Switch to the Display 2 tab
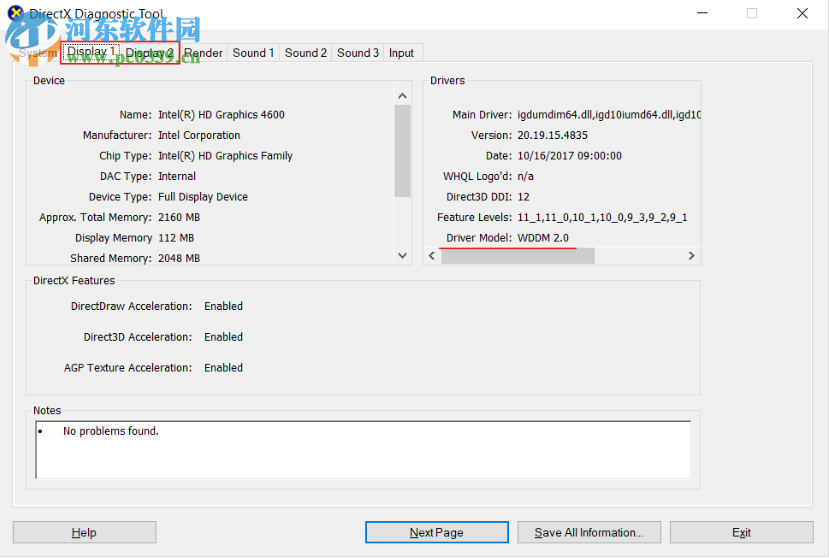This screenshot has width=829, height=559. (150, 53)
